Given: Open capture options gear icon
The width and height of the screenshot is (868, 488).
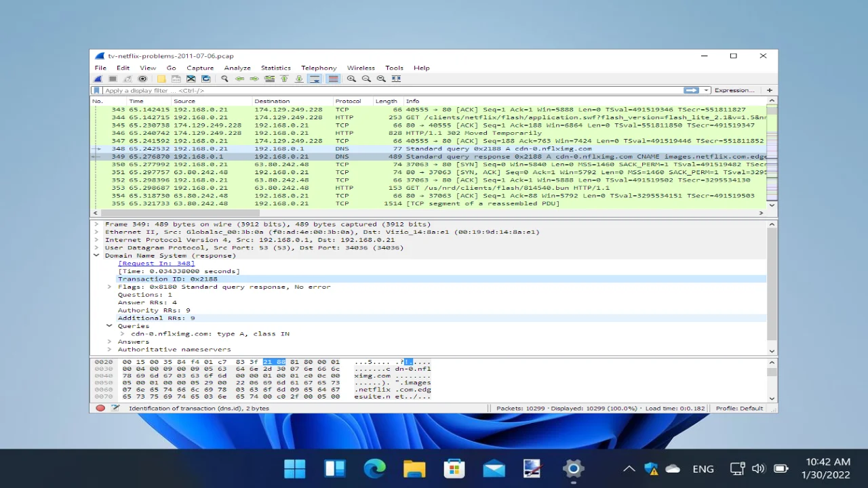Looking at the screenshot, I should pyautogui.click(x=142, y=79).
